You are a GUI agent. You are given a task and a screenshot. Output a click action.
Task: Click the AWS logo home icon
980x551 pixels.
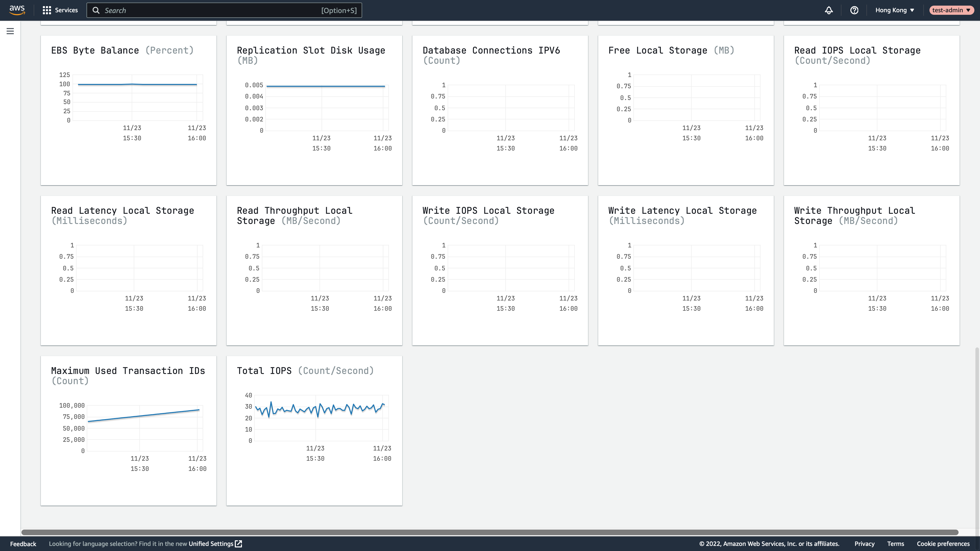(x=17, y=10)
